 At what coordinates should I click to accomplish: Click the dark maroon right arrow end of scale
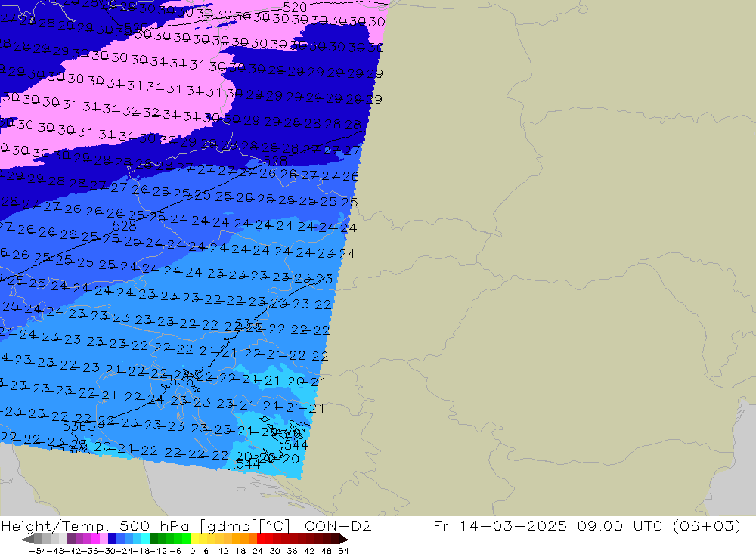344,539
